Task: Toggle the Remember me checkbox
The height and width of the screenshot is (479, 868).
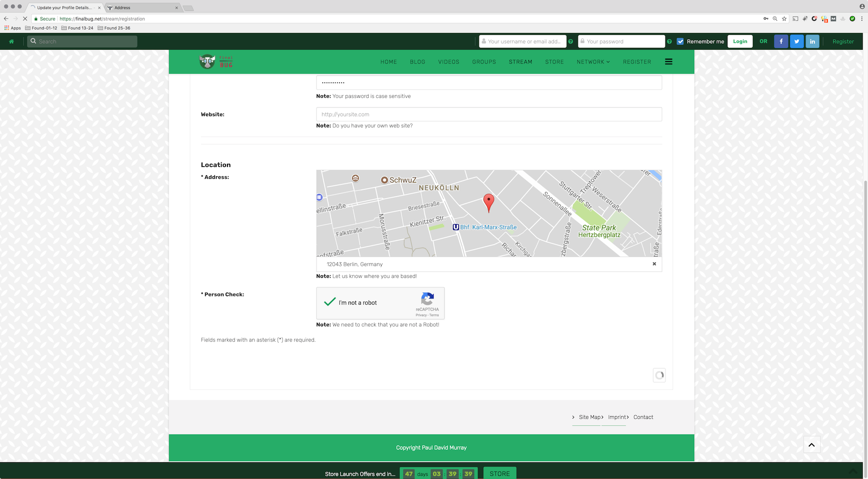Action: pyautogui.click(x=680, y=42)
